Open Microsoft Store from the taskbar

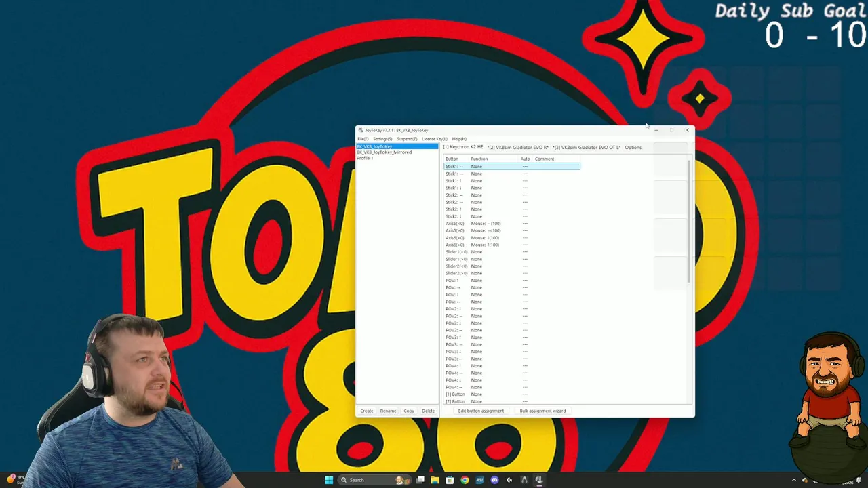tap(450, 480)
